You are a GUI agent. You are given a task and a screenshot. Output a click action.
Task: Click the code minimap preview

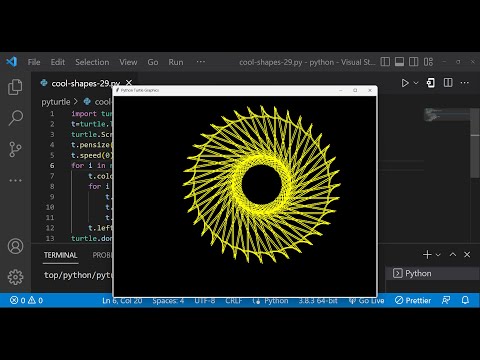[x=447, y=115]
